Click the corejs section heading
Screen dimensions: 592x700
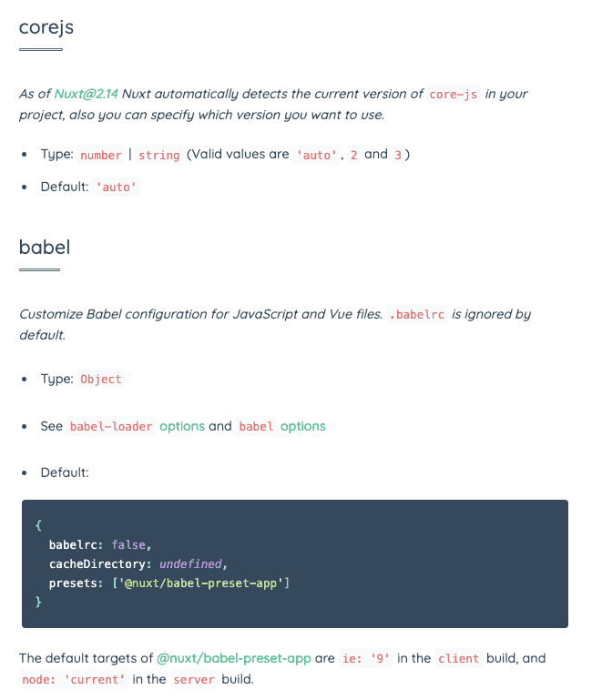click(46, 27)
